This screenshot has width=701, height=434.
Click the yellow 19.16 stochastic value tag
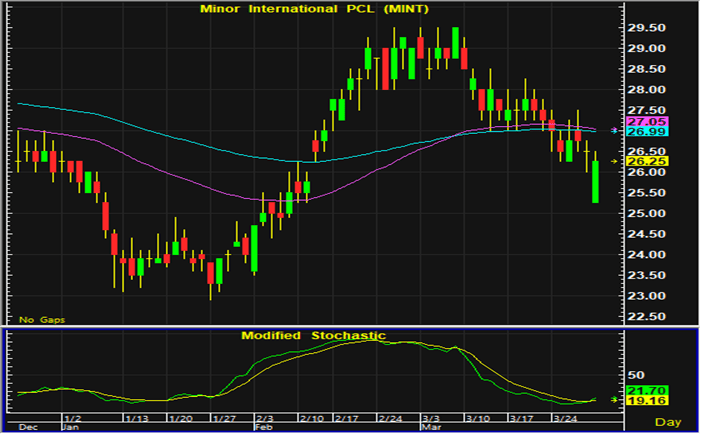click(x=626, y=401)
